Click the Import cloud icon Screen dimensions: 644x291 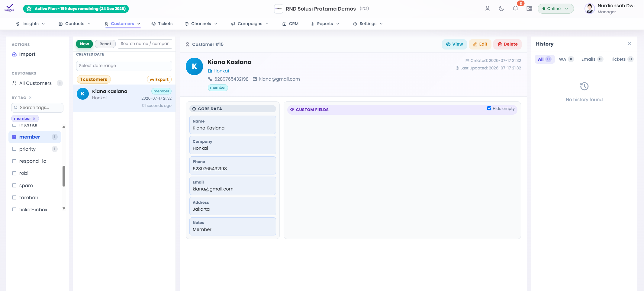click(14, 54)
